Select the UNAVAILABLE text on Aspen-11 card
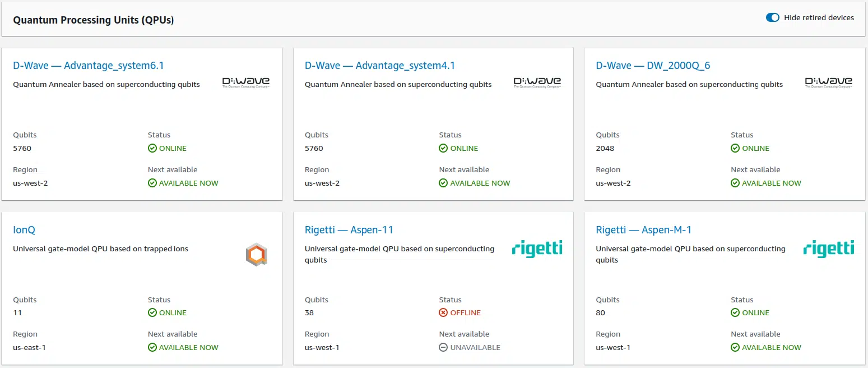Viewport: 868px width, 368px height. click(475, 348)
